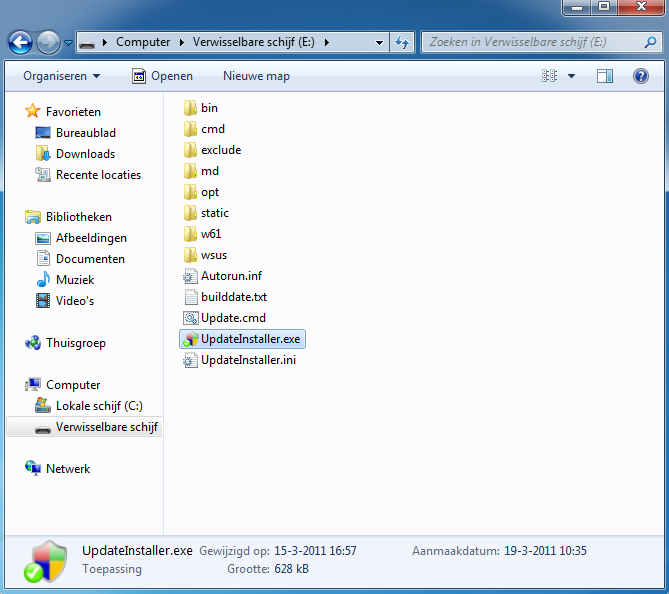Screen dimensions: 669x594
Task: Select the UpdateInstaller.exe shield icon
Action: (x=190, y=339)
